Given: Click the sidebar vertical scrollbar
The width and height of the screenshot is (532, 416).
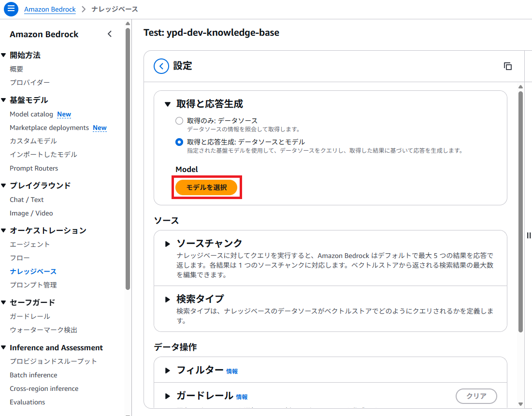Looking at the screenshot, I should (128, 159).
